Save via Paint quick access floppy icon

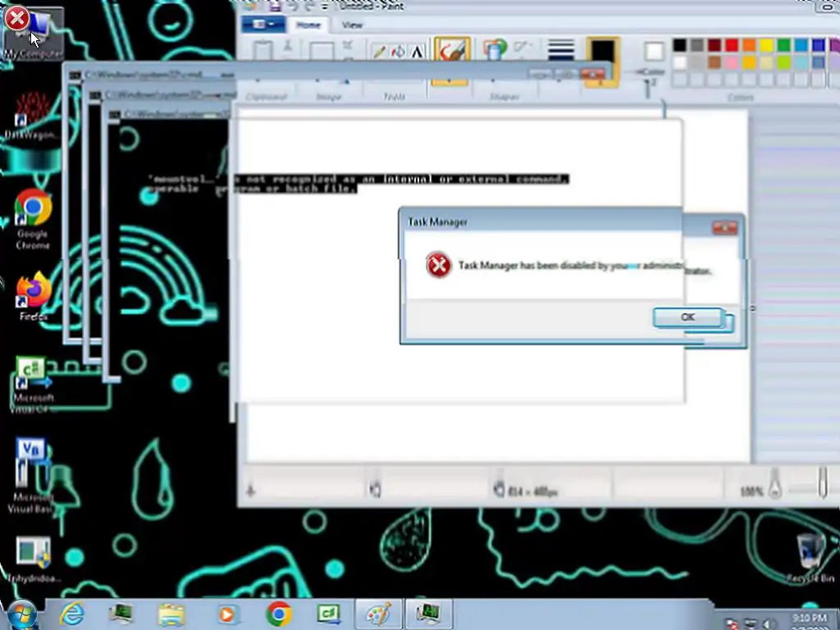tap(275, 7)
